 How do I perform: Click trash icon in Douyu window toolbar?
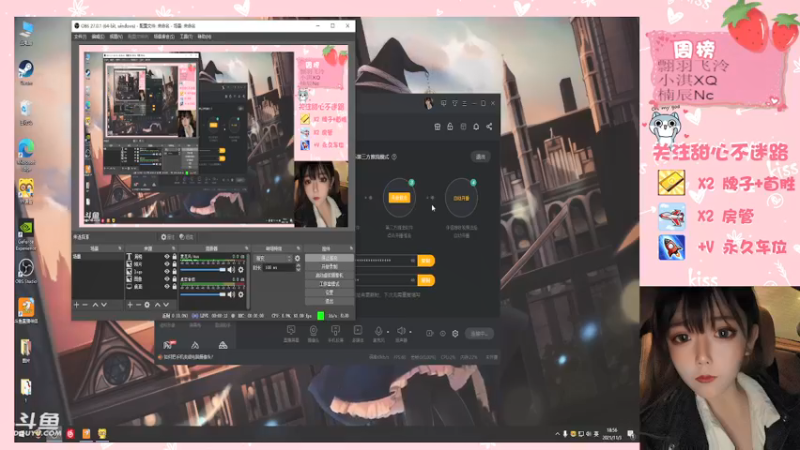[437, 127]
